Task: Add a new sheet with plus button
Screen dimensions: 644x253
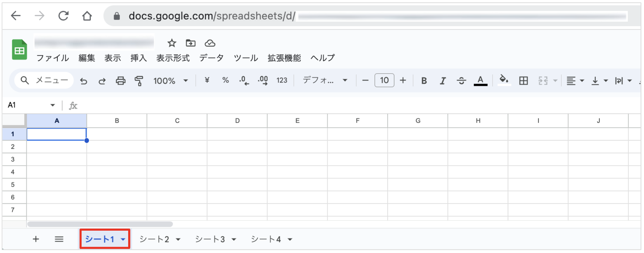Action: [36, 239]
